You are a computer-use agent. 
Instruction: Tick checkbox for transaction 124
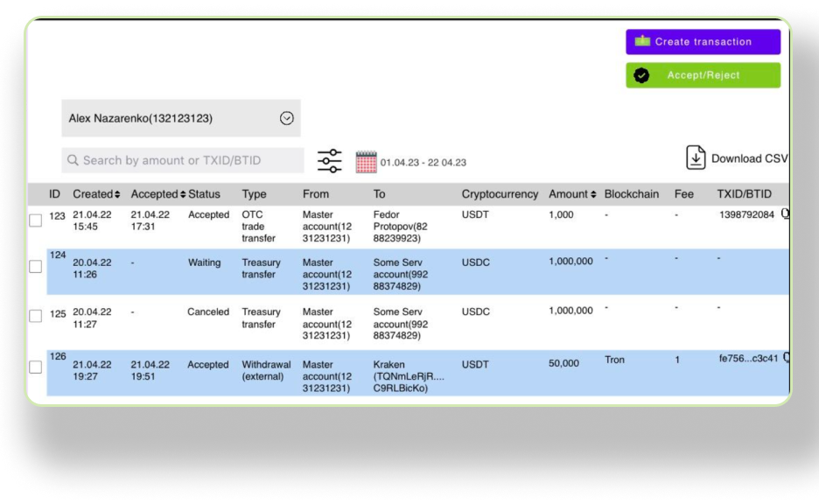pyautogui.click(x=36, y=266)
